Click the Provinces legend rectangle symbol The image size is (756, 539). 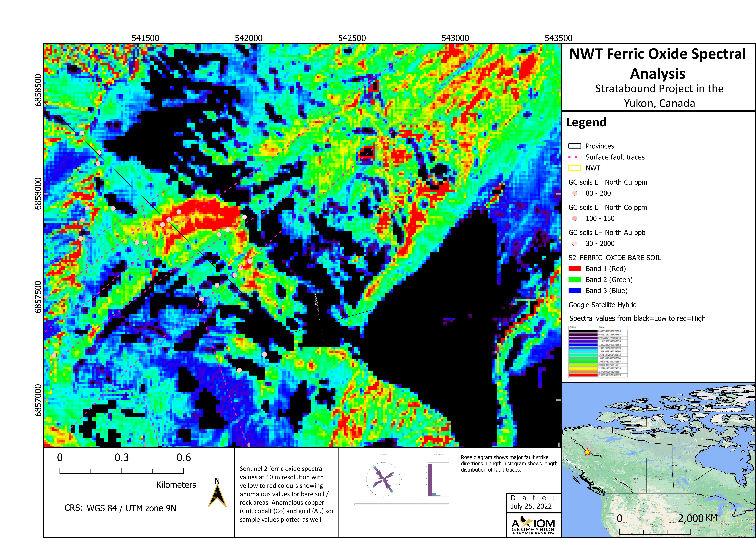point(575,146)
